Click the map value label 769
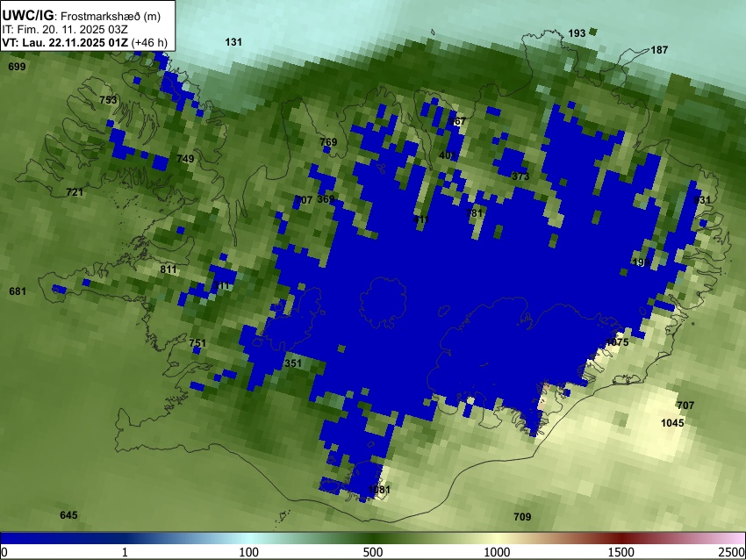746x560 pixels. (328, 142)
